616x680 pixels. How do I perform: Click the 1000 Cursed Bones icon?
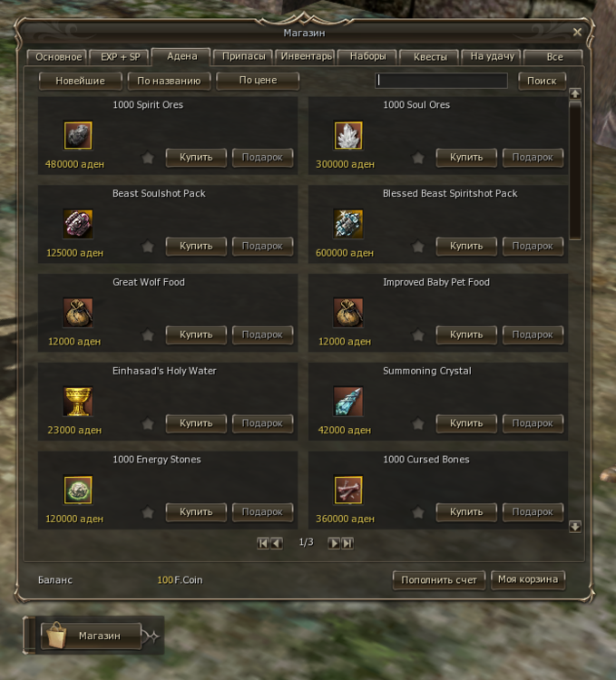[348, 490]
